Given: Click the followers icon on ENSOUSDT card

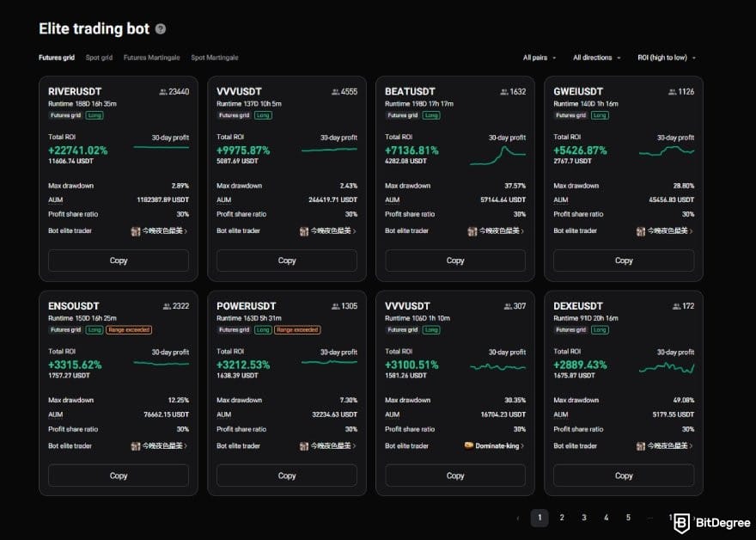Looking at the screenshot, I should 167,306.
